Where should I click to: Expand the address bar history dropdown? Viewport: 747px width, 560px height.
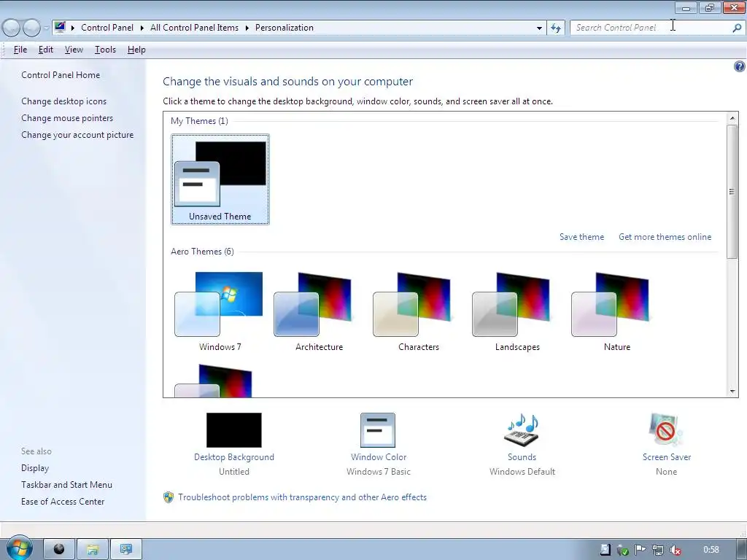(x=539, y=28)
